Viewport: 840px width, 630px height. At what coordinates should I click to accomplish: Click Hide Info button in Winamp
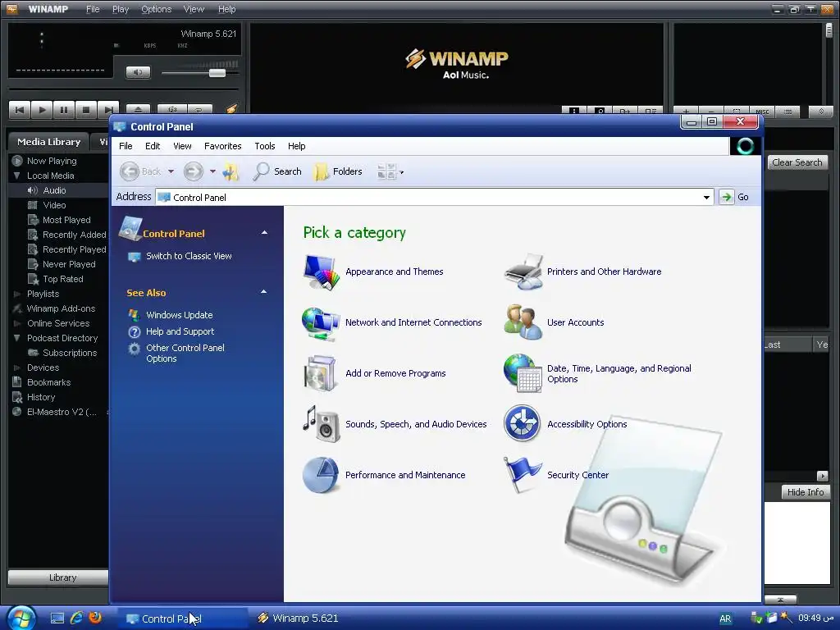tap(806, 492)
